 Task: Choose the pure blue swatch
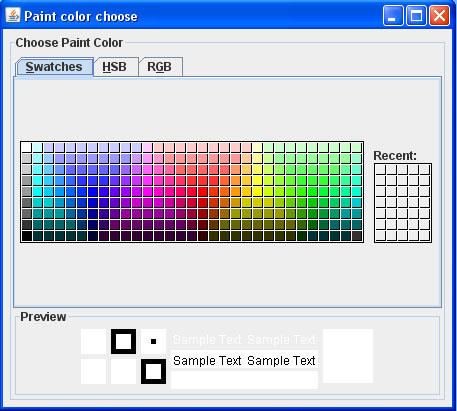click(93, 191)
